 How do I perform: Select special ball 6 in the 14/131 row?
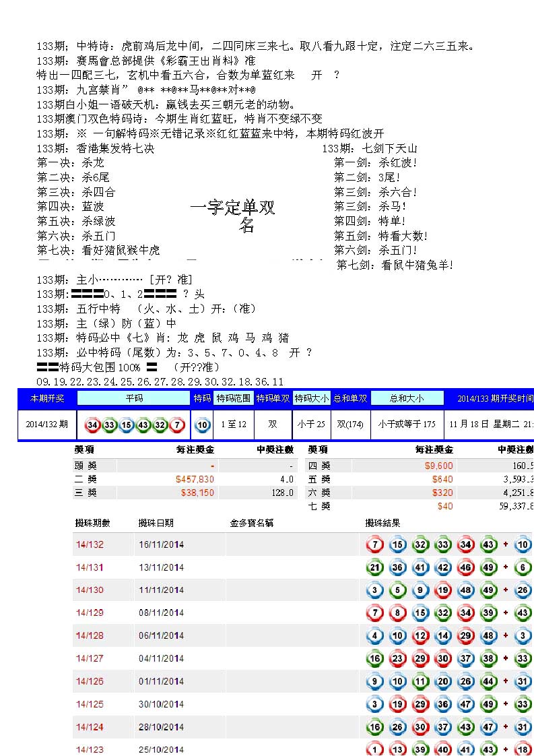click(x=523, y=567)
